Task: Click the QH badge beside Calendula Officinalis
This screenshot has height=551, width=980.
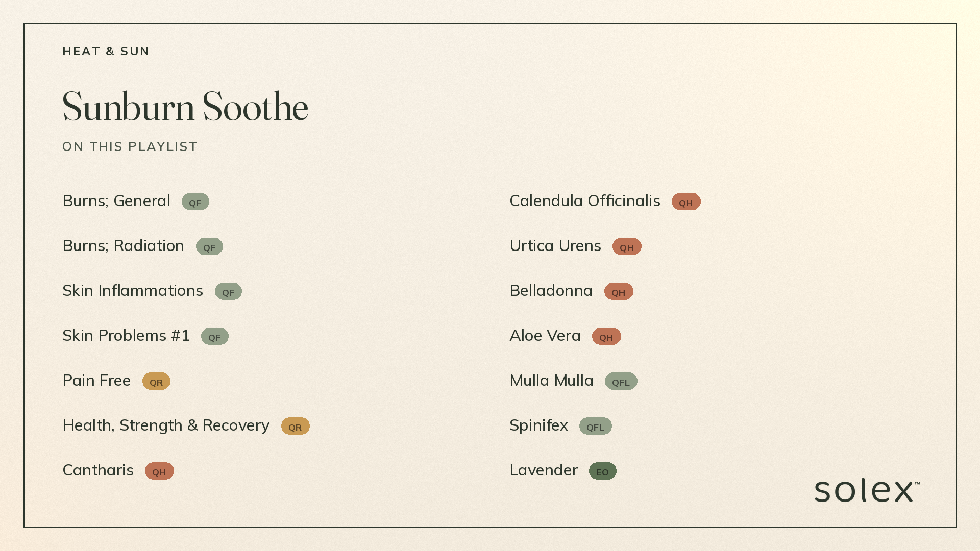Action: pos(686,202)
